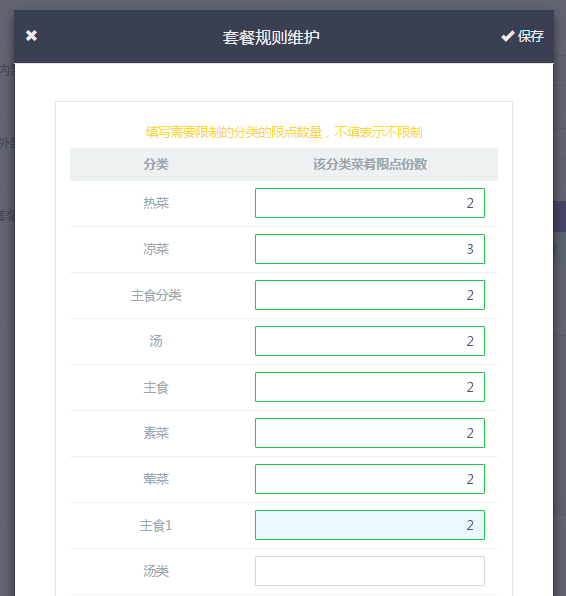The image size is (566, 596).
Task: Click the 套餐规则维护 dialog title
Action: [271, 37]
